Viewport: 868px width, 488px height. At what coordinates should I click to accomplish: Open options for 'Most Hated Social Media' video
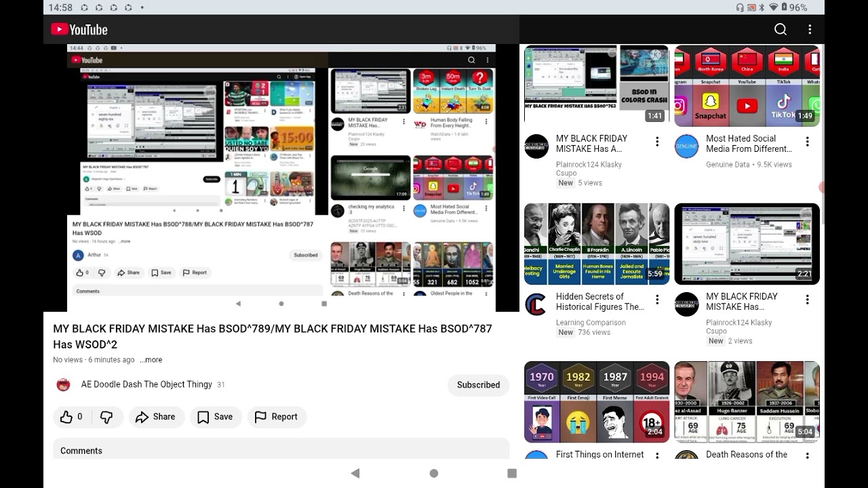point(807,142)
